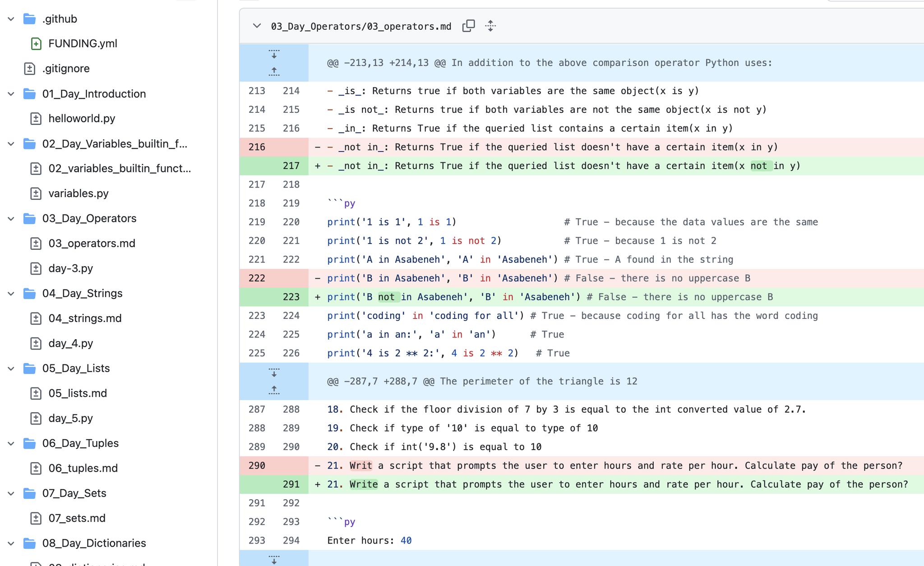Collapse the 01_Day_Introduction folder
Viewport: 924px width, 566px height.
[11, 94]
